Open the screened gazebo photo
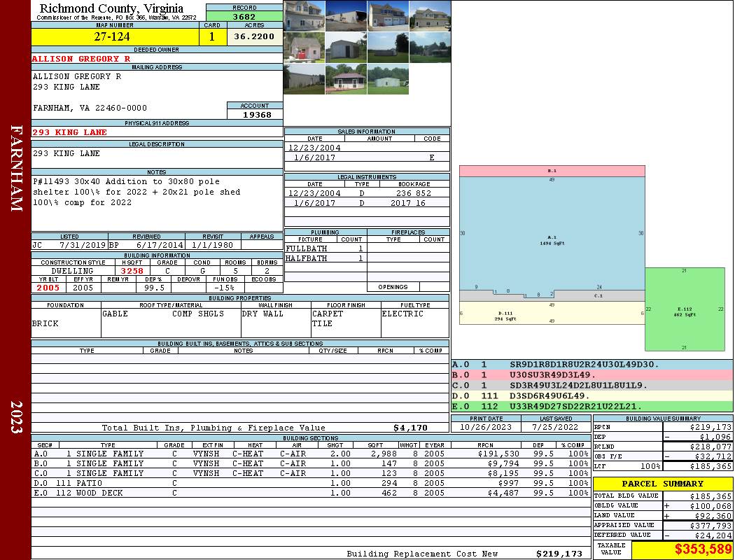The width and height of the screenshot is (735, 560). point(346,79)
